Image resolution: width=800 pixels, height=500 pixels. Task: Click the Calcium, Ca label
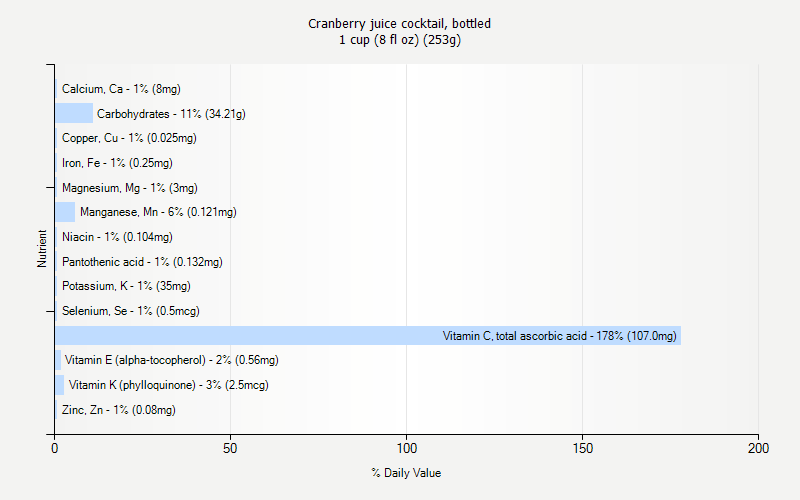click(121, 89)
